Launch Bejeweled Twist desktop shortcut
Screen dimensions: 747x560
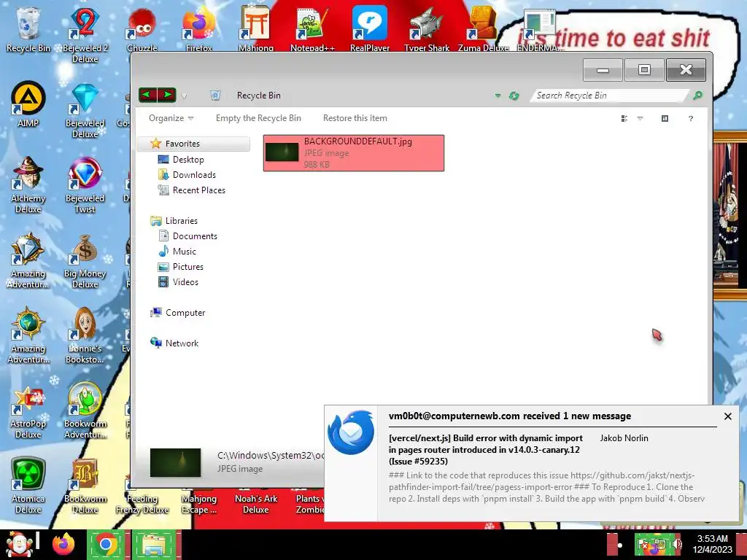coord(85,184)
